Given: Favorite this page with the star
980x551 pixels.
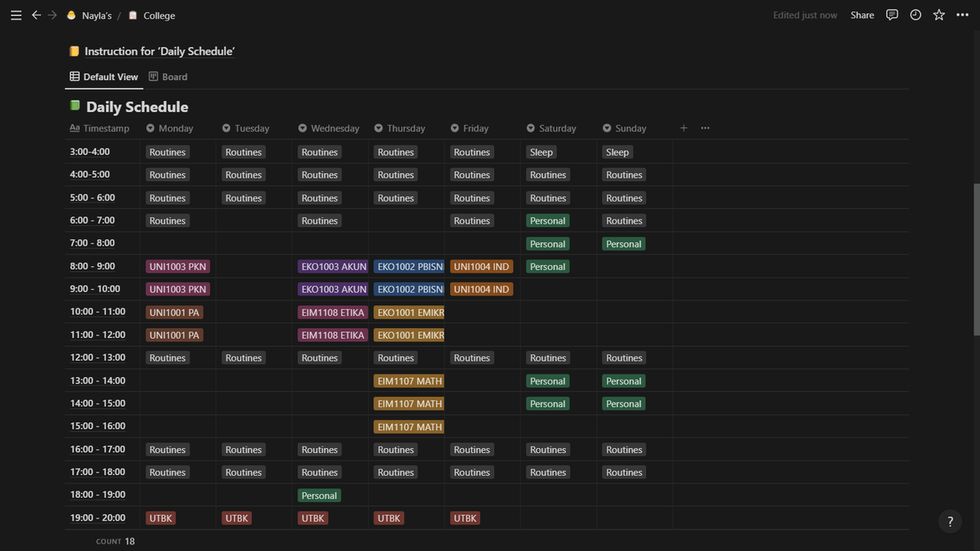Looking at the screenshot, I should 939,15.
